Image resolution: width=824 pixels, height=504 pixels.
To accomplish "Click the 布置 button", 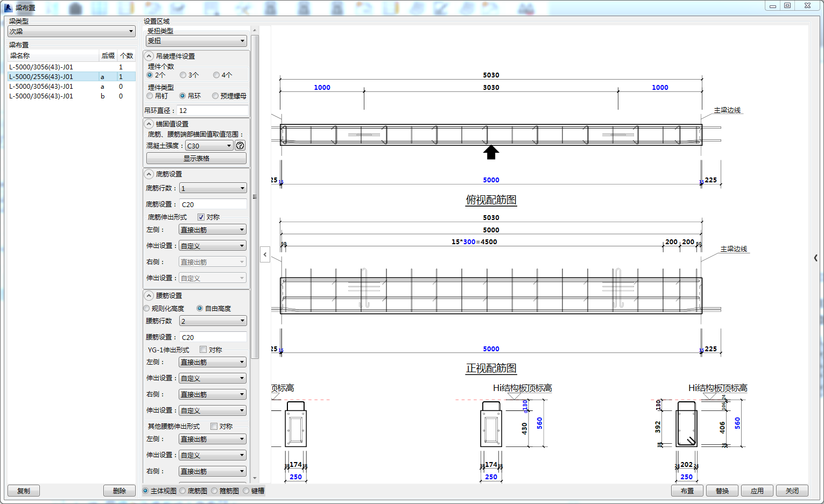I will 687,491.
